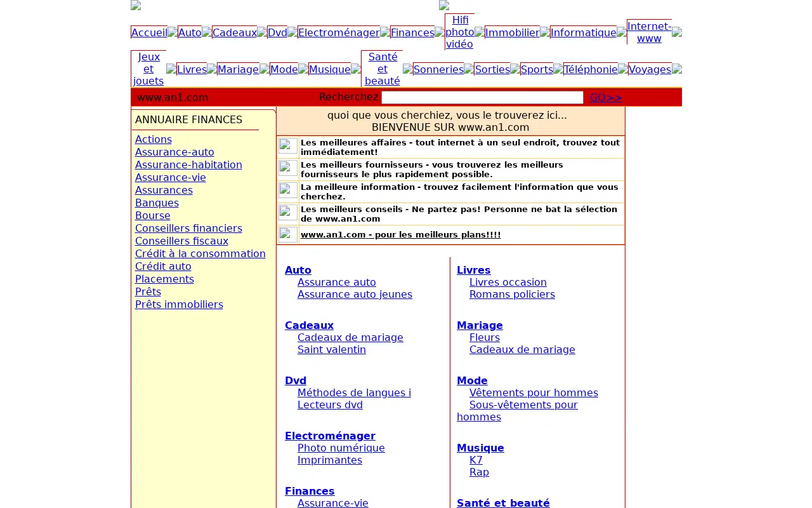The image size is (812, 508).
Task: Open Romans policiers link
Action: click(512, 294)
